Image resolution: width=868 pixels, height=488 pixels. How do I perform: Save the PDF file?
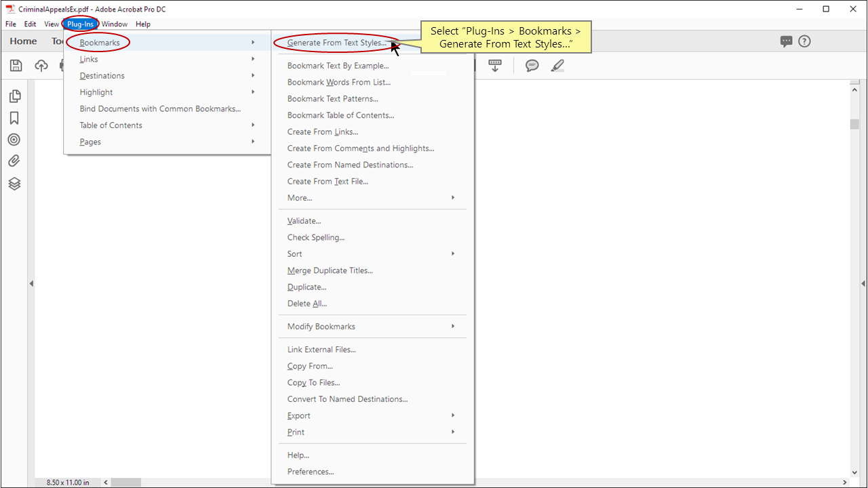coord(15,65)
